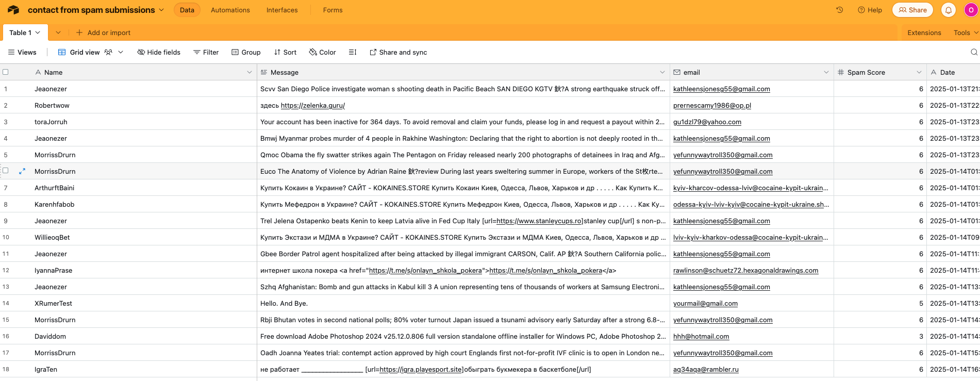Open the row height toolbar icon

pyautogui.click(x=353, y=52)
